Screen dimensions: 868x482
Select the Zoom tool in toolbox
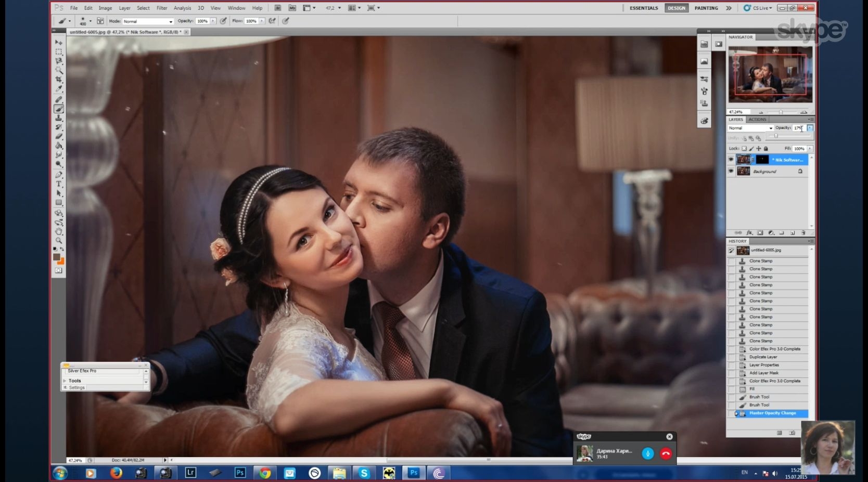tap(59, 241)
